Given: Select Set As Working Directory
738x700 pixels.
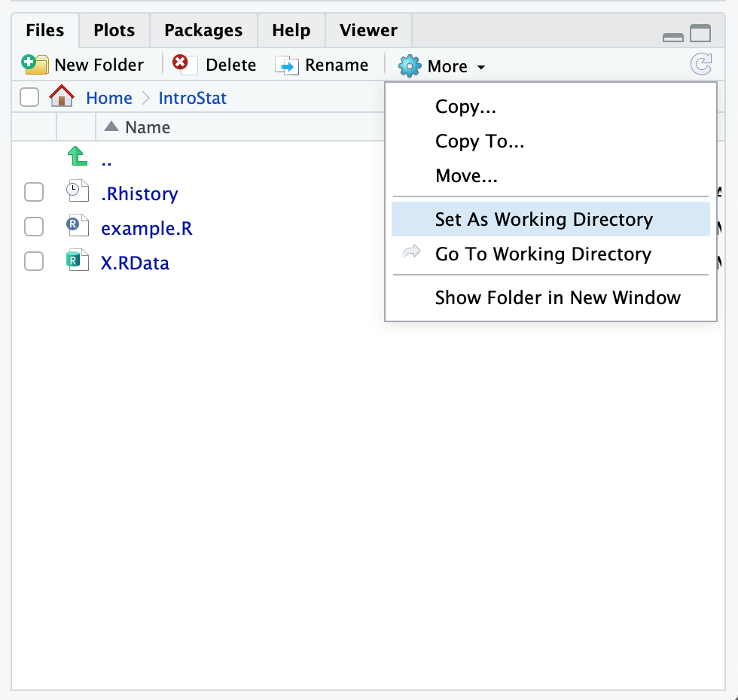Looking at the screenshot, I should pyautogui.click(x=550, y=219).
